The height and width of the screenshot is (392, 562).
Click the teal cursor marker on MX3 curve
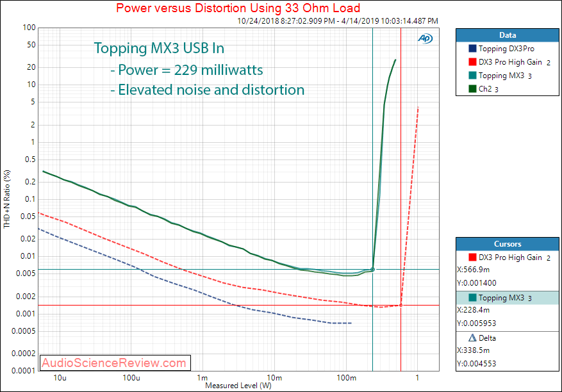click(x=373, y=270)
